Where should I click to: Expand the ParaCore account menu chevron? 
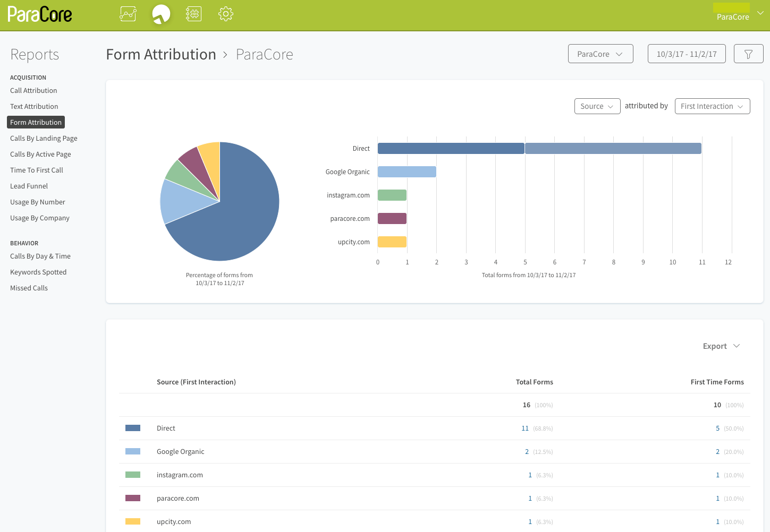point(760,13)
